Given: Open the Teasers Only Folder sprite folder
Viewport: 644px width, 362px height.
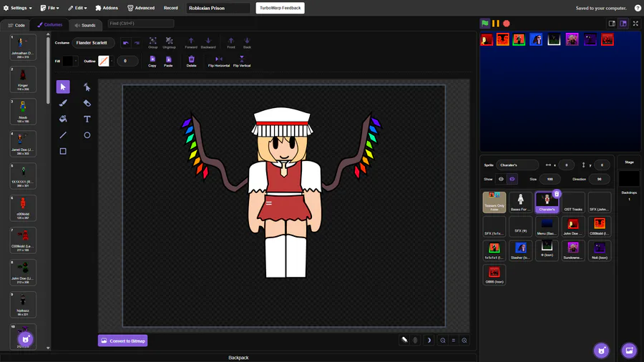Looking at the screenshot, I should click(494, 202).
